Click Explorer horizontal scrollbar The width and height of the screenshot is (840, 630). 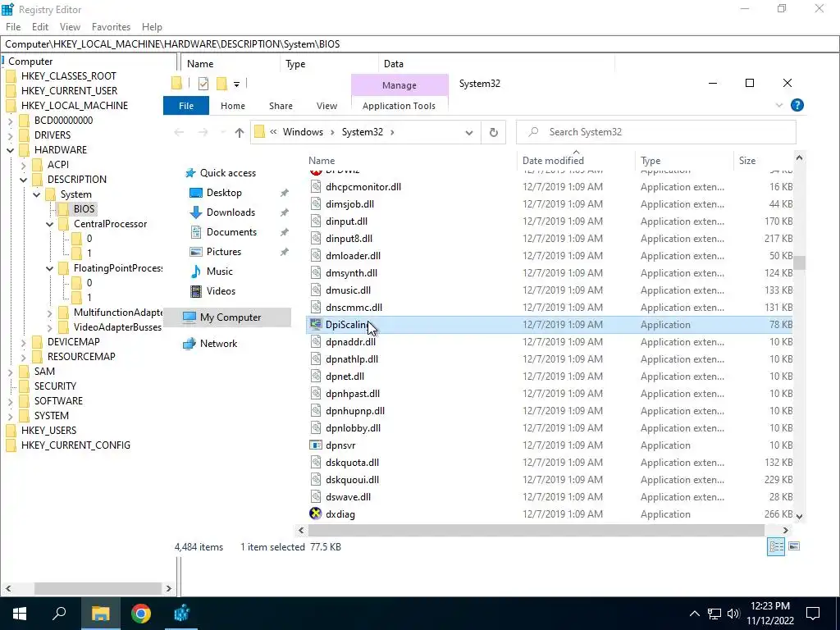point(536,531)
